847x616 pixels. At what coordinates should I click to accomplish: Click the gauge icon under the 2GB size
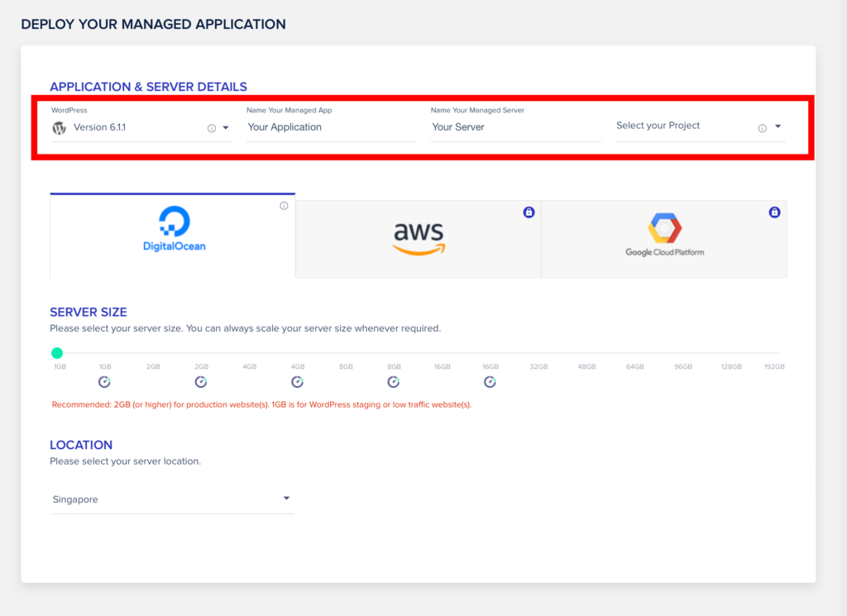click(200, 382)
